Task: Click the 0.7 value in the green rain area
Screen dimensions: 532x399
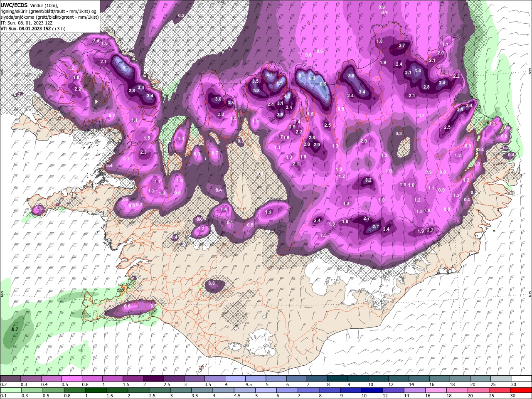Action: coord(15,329)
